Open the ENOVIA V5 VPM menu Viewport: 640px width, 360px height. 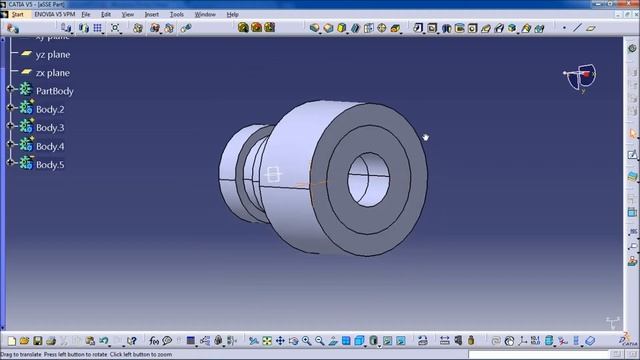pyautogui.click(x=55, y=14)
